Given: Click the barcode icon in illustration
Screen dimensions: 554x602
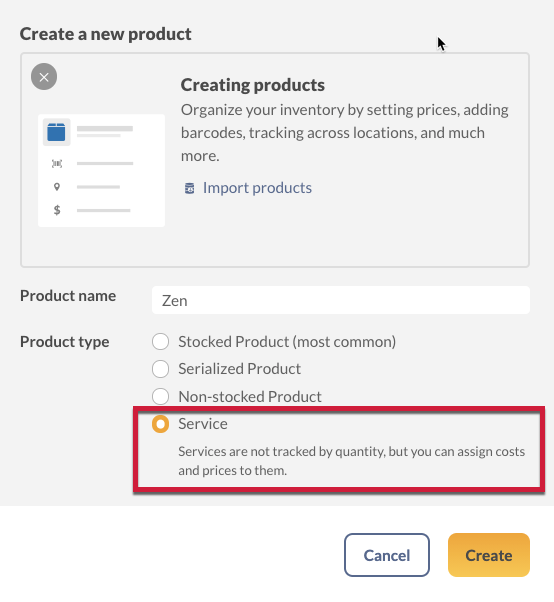Looking at the screenshot, I should tap(57, 164).
